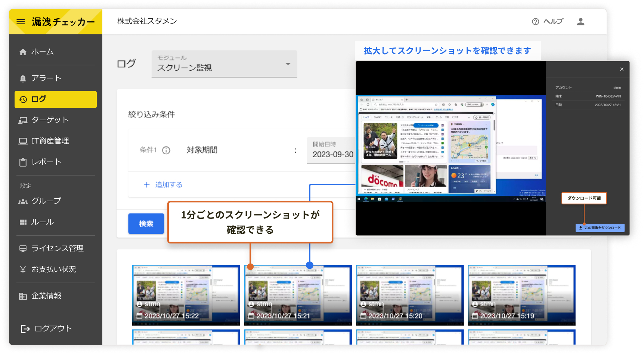
Task: Open the hamburger menu beside 漏洩チェッカー
Action: click(21, 22)
